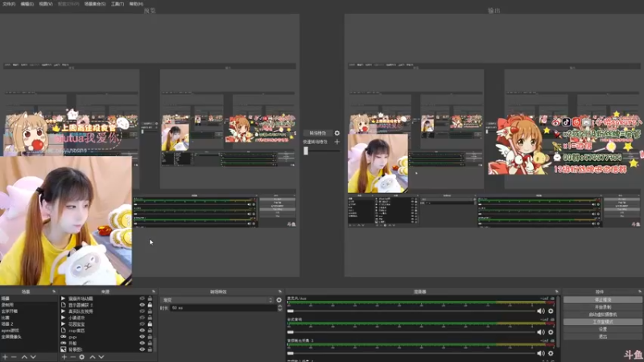Step the 时长 duration spinner arrows
This screenshot has width=644, height=362.
pos(279,308)
